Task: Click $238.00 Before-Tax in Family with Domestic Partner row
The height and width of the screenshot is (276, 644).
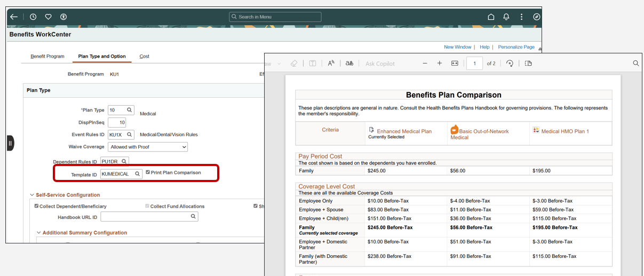Action: [x=389, y=256]
